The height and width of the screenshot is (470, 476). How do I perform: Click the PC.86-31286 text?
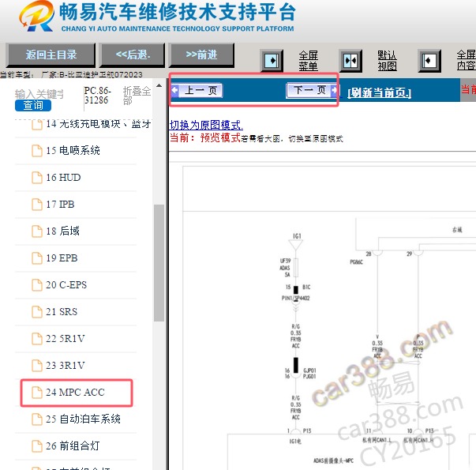[97, 96]
